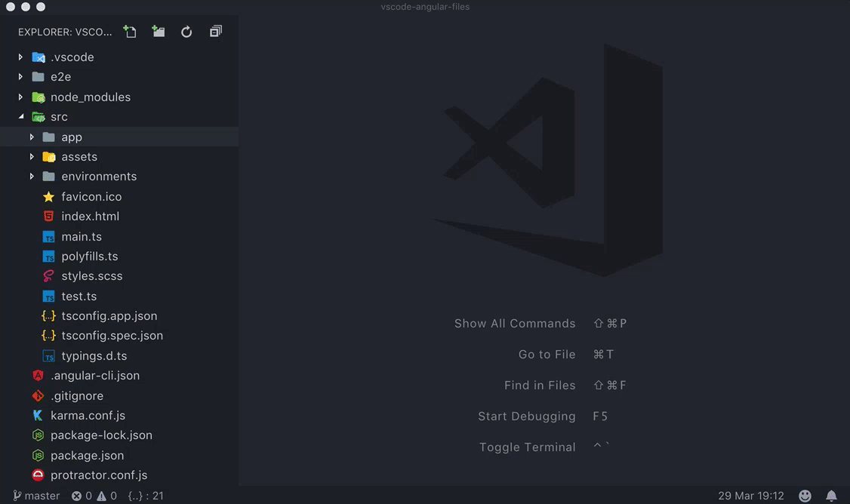Open the .angular-cli.json file name
This screenshot has height=504, width=850.
95,376
